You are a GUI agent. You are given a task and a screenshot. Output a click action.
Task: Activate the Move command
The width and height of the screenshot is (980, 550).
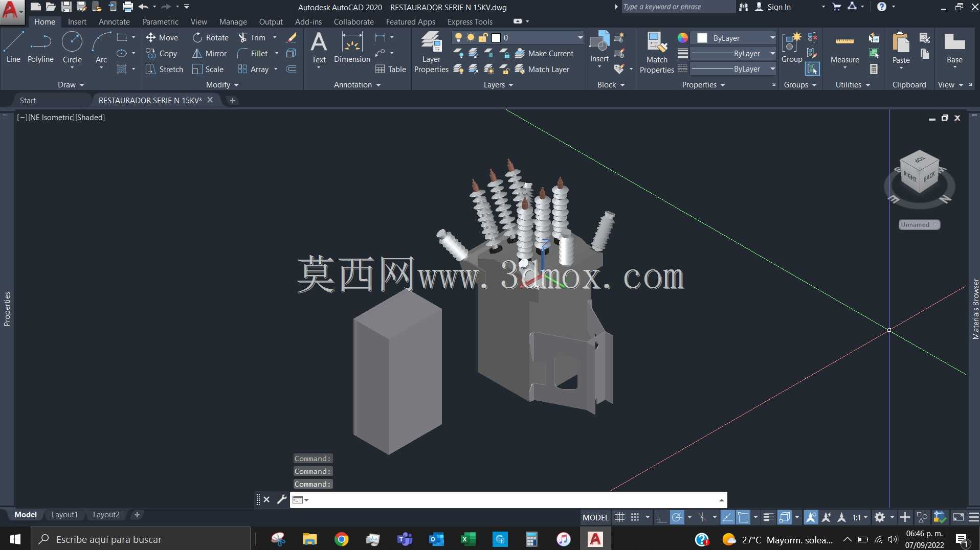click(x=162, y=37)
